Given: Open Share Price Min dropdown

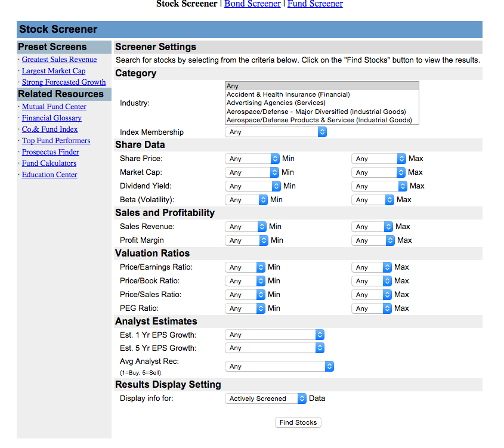Looking at the screenshot, I should (252, 159).
